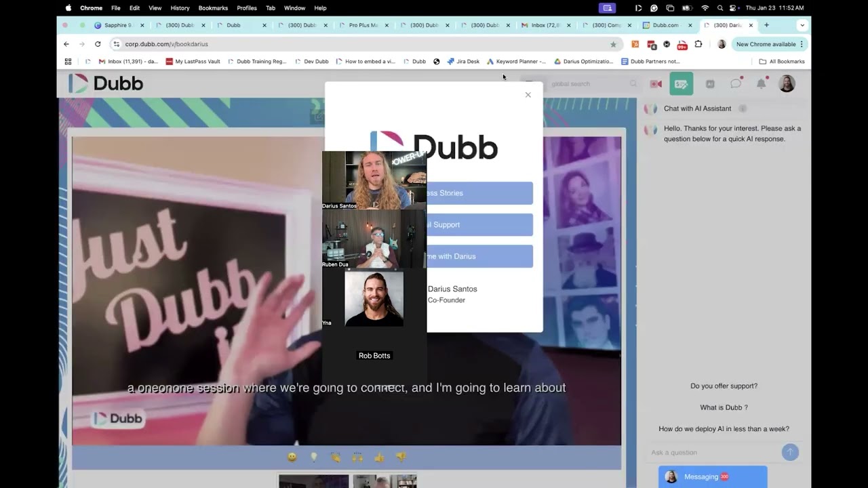The height and width of the screenshot is (488, 868).
Task: Click the Wi-Fi icon in the menu bar
Action: tap(705, 8)
